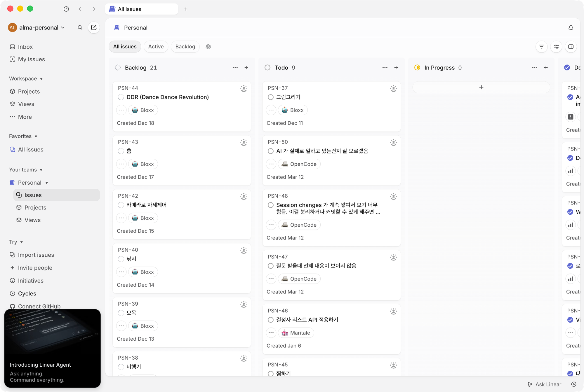
Task: Open the notifications bell icon
Action: pyautogui.click(x=571, y=28)
